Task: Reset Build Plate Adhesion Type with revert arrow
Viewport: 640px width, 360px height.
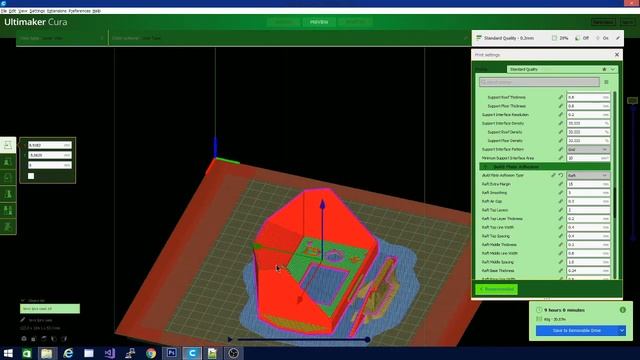Action: (x=561, y=175)
